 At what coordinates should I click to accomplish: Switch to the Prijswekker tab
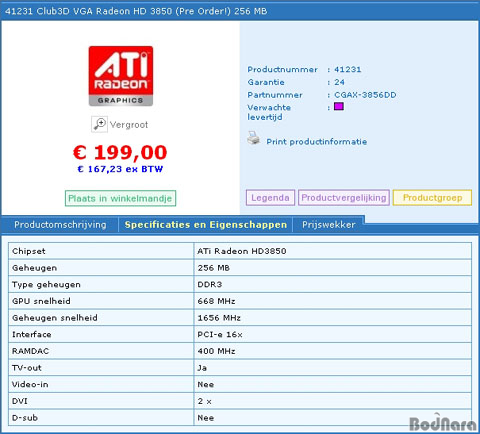coord(329,225)
